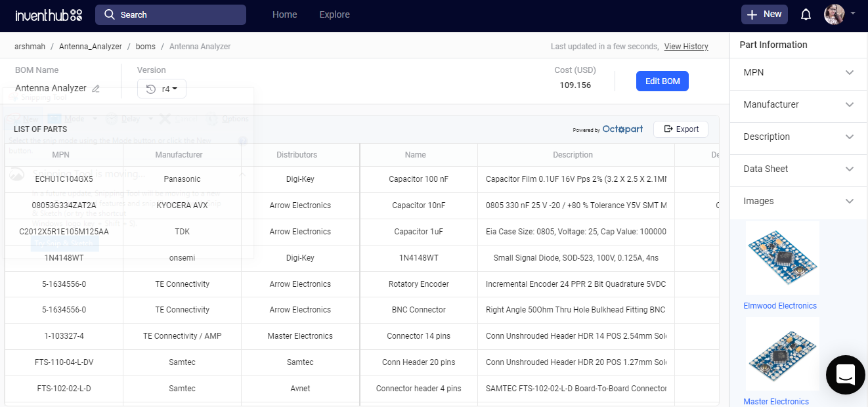Open the chat support bubble
Screen dimensions: 868x407
coord(846,375)
